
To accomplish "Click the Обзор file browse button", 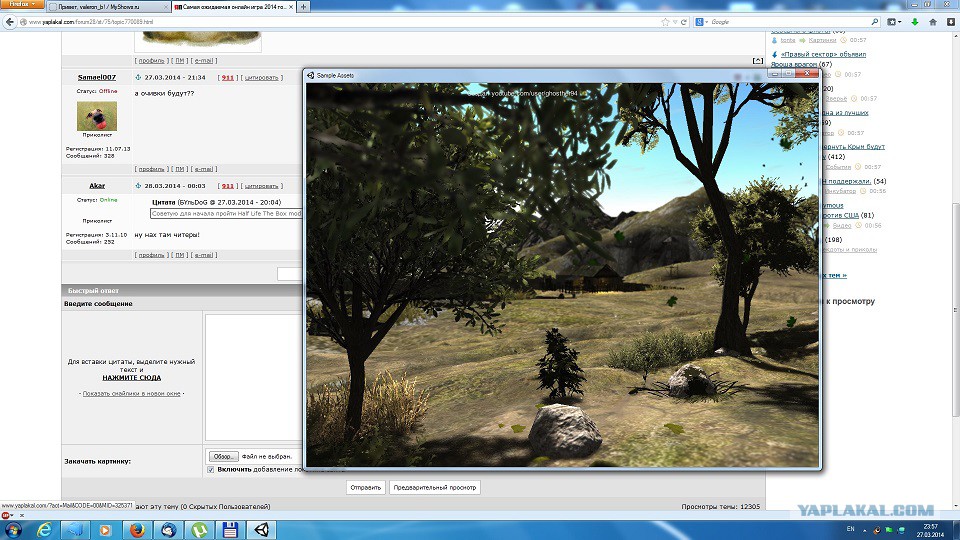I will coord(223,457).
